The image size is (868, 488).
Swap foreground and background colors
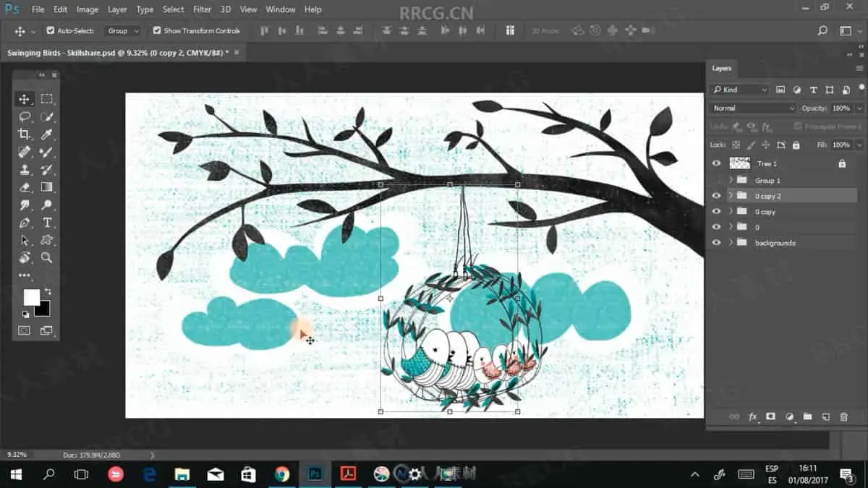(x=48, y=291)
